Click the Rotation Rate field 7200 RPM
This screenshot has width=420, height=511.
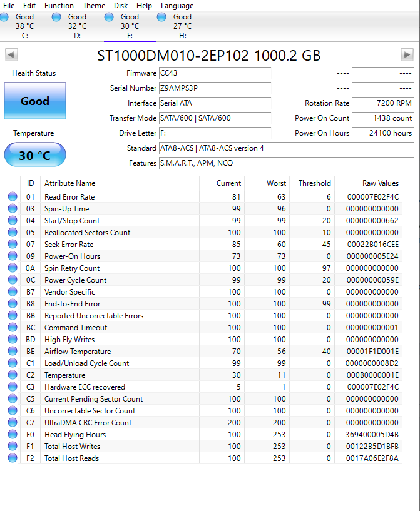pos(383,103)
